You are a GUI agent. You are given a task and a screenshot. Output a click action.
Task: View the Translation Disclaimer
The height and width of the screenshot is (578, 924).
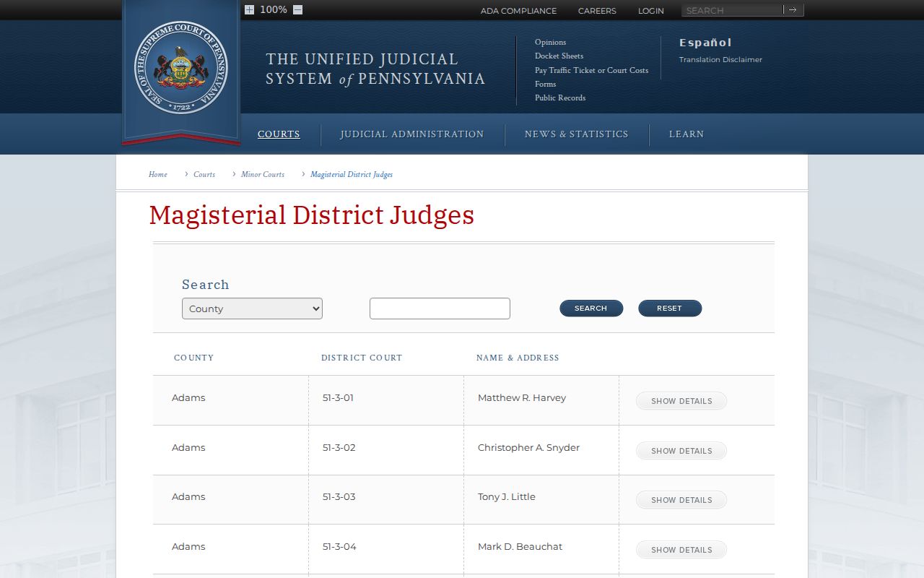coord(720,59)
